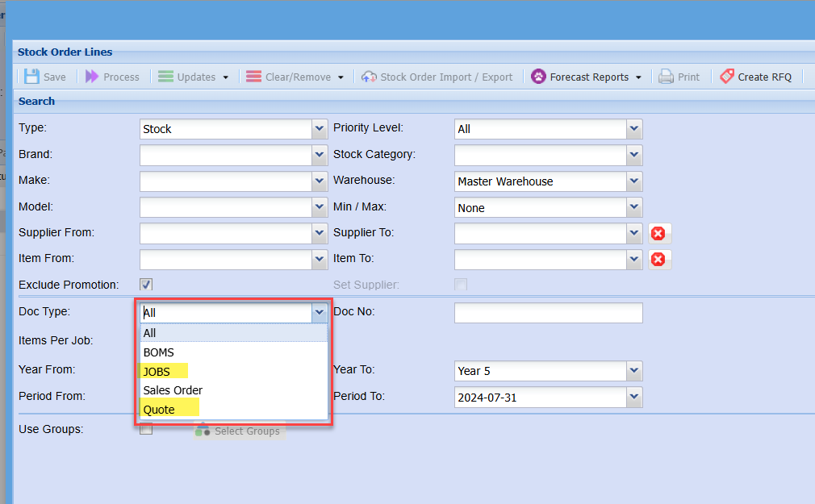
Task: Expand the Item From dropdown
Action: 319,259
